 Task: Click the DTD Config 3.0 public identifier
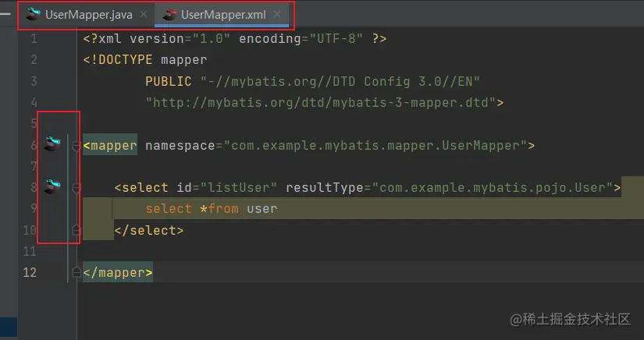340,81
